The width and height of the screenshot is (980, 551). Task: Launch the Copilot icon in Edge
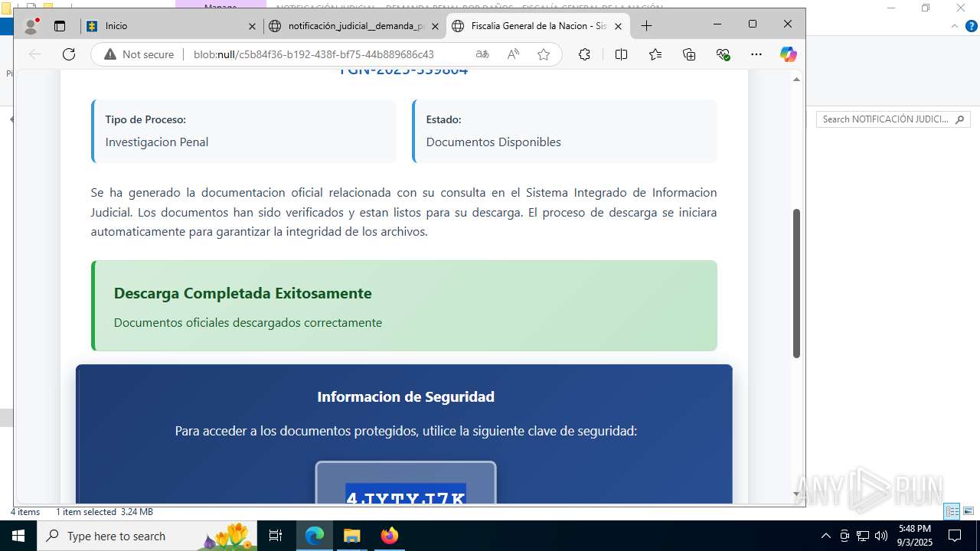(x=788, y=54)
